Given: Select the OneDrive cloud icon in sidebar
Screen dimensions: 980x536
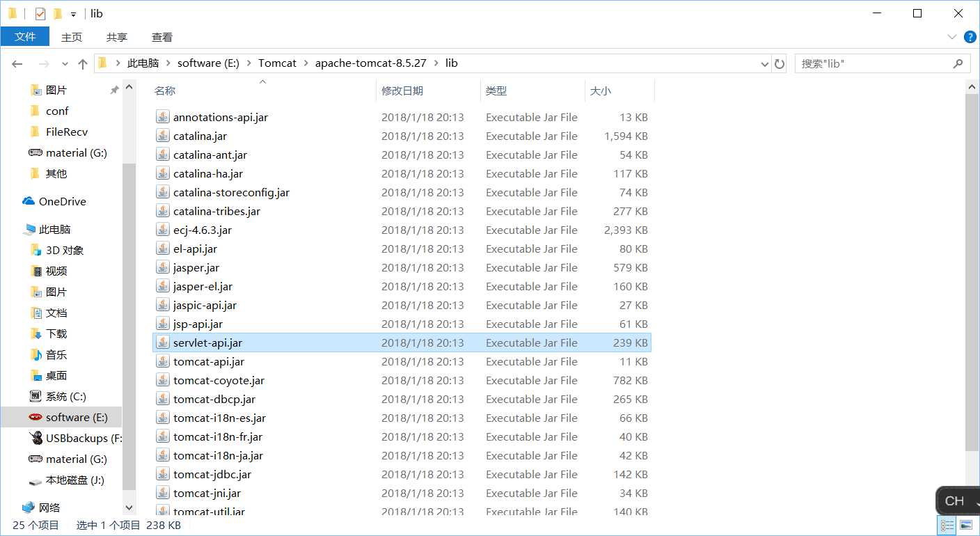Looking at the screenshot, I should pos(29,201).
